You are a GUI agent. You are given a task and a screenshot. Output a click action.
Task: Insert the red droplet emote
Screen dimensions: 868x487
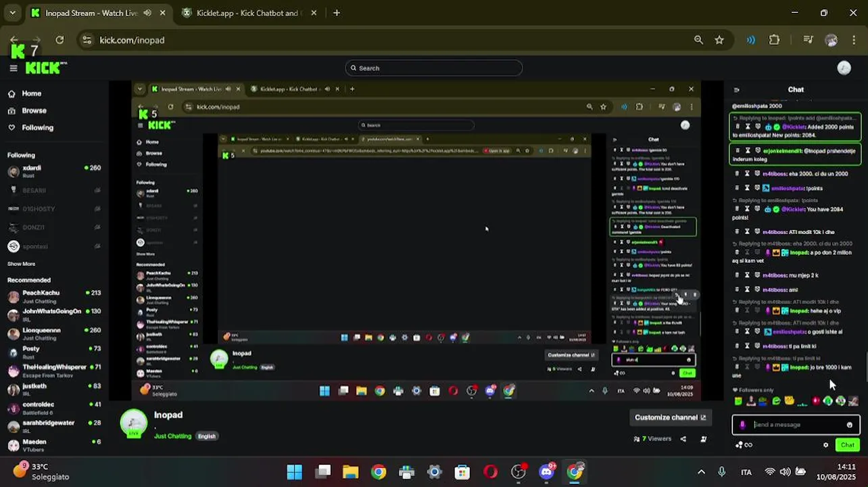[x=815, y=401]
